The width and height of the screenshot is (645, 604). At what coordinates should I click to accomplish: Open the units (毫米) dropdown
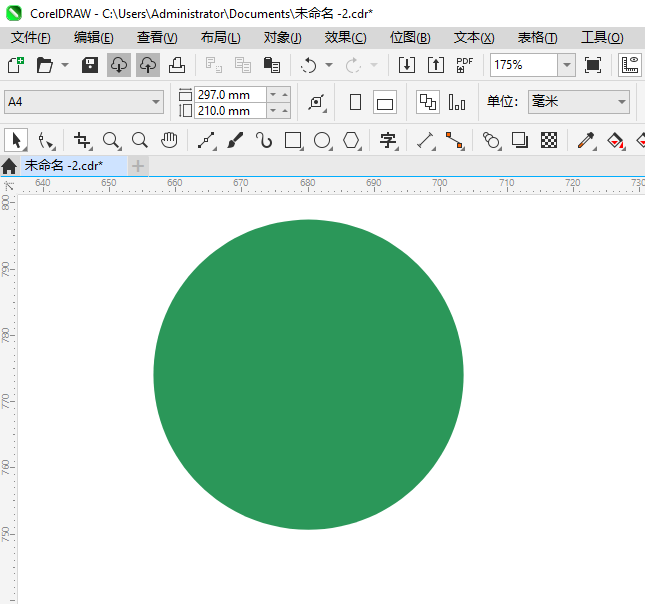[x=621, y=102]
